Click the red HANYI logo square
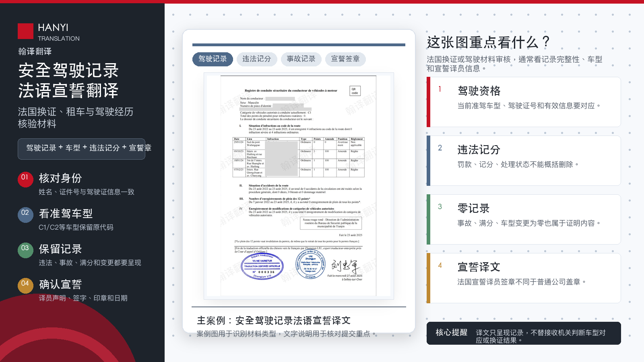 click(25, 31)
